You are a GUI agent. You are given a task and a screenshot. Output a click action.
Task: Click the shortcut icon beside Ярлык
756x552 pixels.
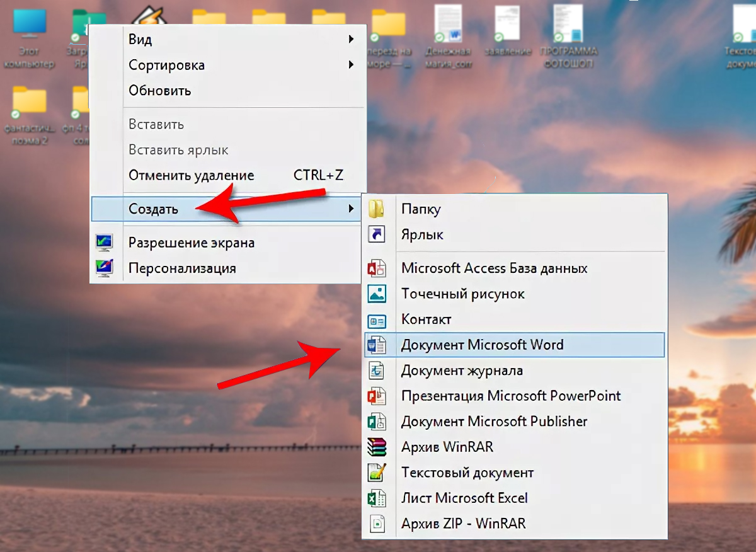pyautogui.click(x=377, y=235)
